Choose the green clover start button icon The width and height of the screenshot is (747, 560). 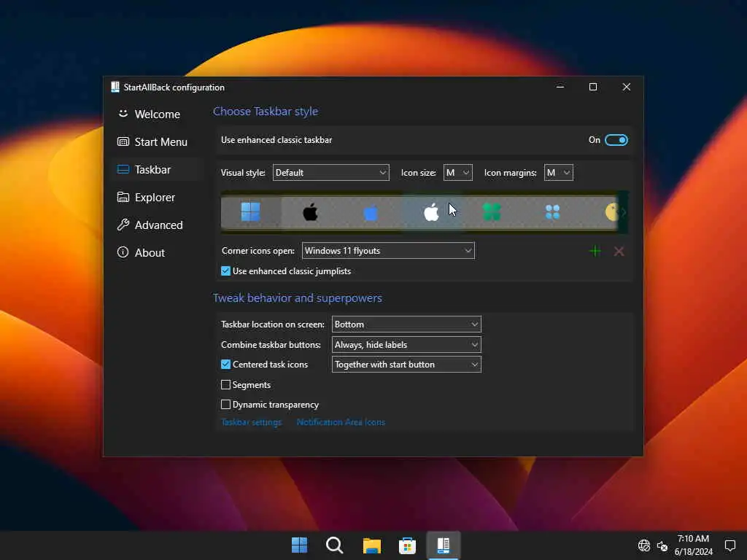(492, 212)
